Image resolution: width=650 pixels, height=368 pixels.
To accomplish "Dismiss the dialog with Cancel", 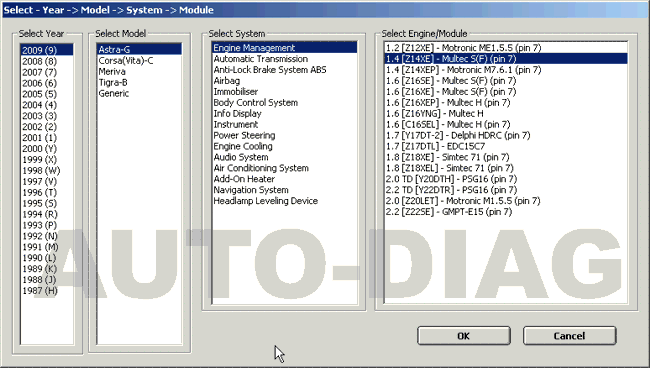I will [x=569, y=336].
